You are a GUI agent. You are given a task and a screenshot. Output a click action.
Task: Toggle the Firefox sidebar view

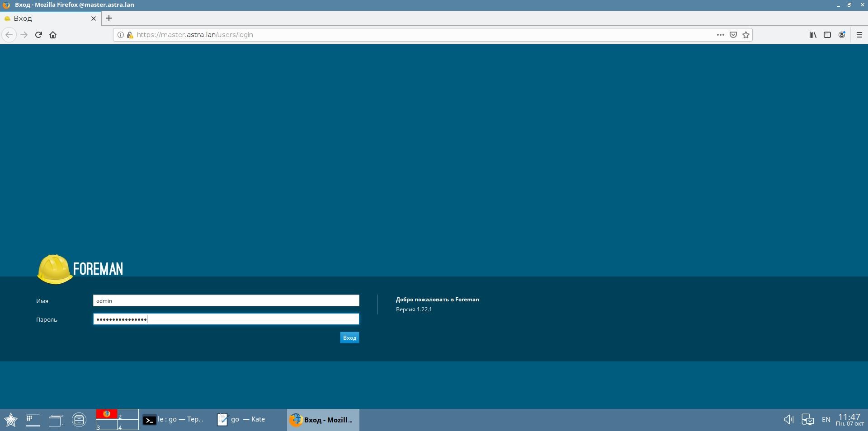(827, 35)
